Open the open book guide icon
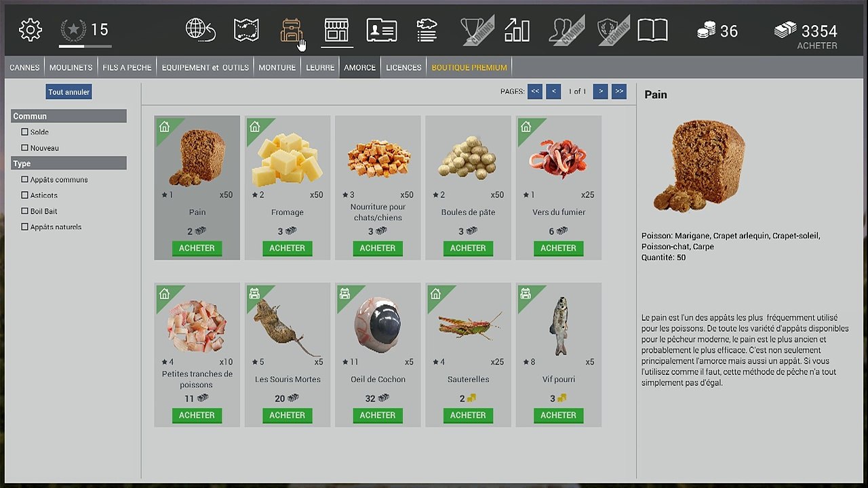Screen dimensions: 868x488 click(652, 30)
